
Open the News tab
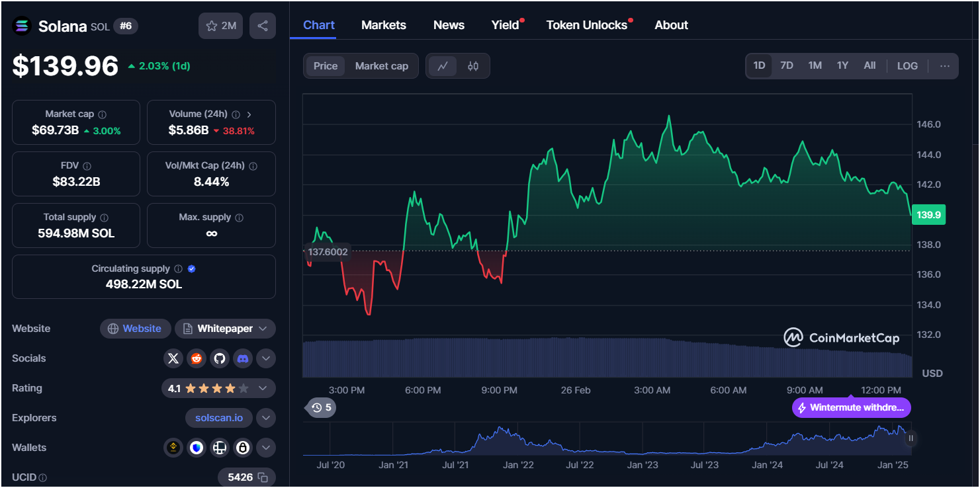click(449, 25)
